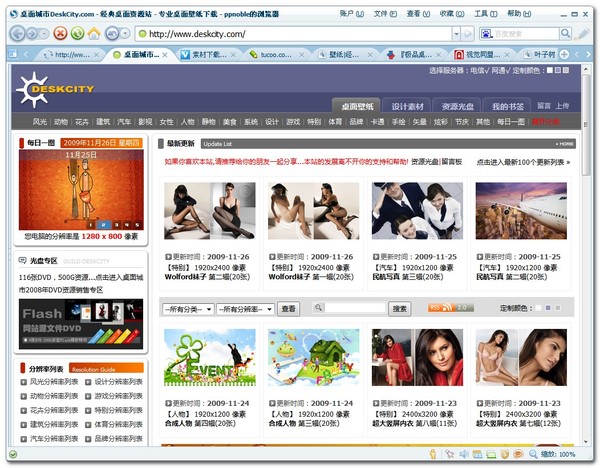Image resolution: width=600 pixels, height=468 pixels.
Task: Select slide 1 of the daily picture
Action: 91,225
